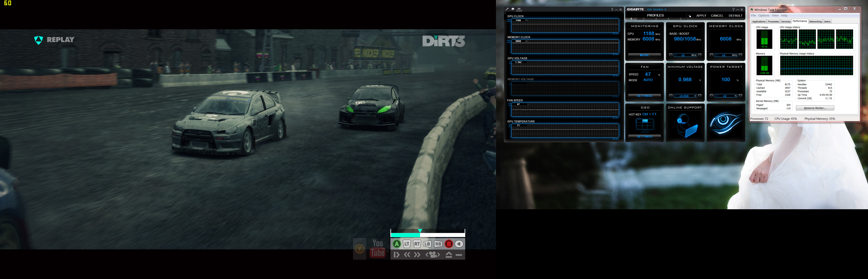Click the wrench settings icon in monitor window

click(x=507, y=9)
